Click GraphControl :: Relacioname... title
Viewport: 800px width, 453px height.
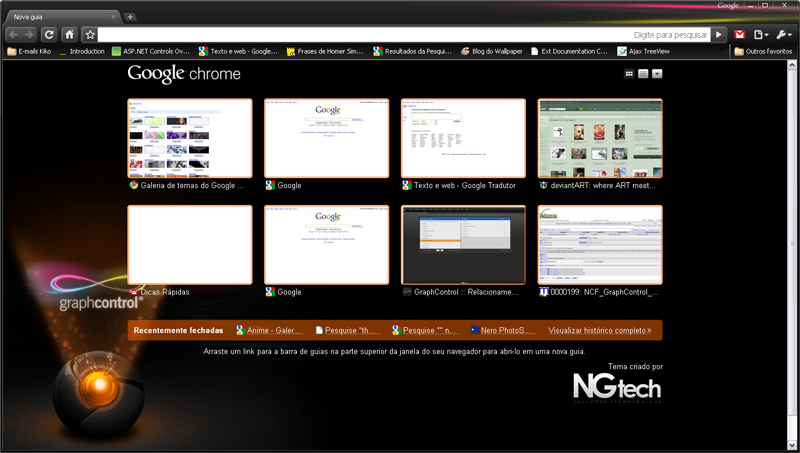coord(466,292)
